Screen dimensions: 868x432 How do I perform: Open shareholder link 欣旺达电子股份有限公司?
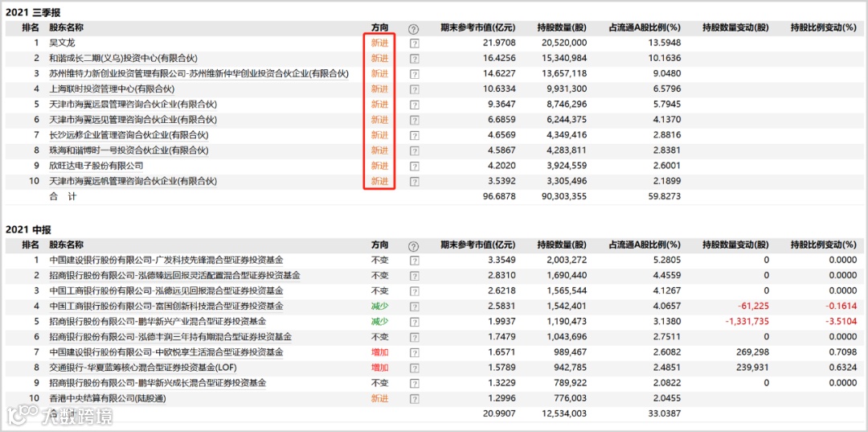pos(96,166)
